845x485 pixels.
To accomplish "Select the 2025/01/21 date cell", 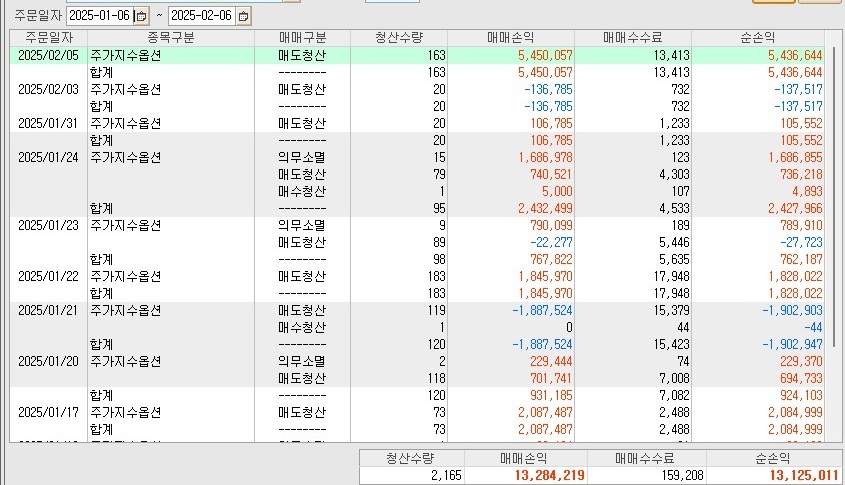I will click(x=49, y=310).
